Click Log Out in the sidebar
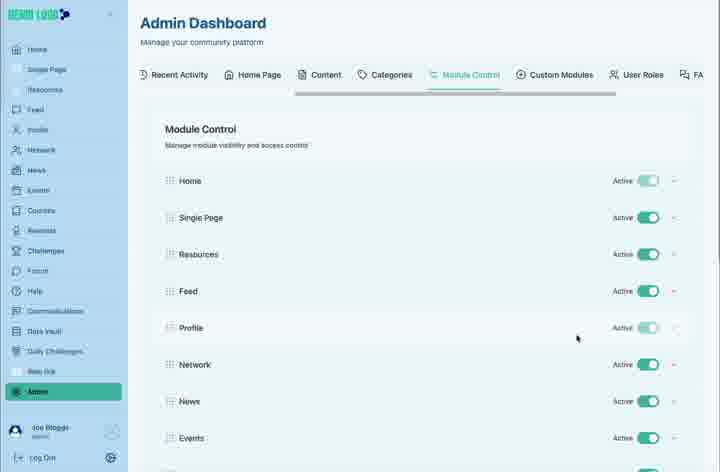This screenshot has width=720, height=472. click(x=35, y=458)
